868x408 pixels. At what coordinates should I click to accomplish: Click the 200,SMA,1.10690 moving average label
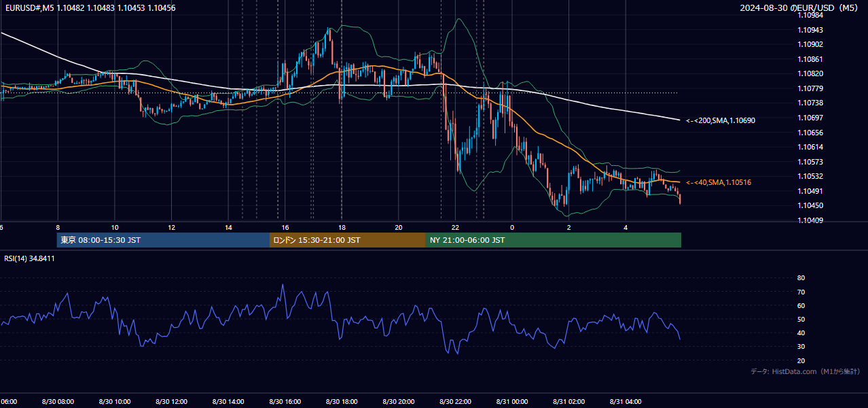pos(721,120)
